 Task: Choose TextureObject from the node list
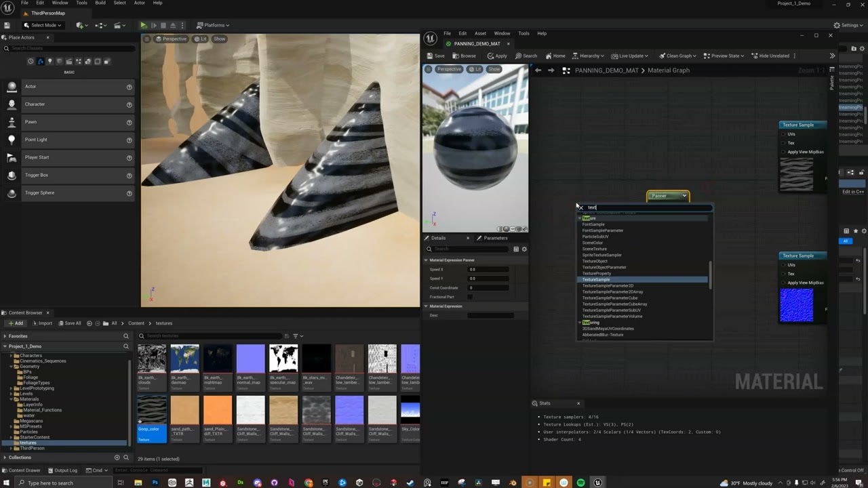point(595,261)
